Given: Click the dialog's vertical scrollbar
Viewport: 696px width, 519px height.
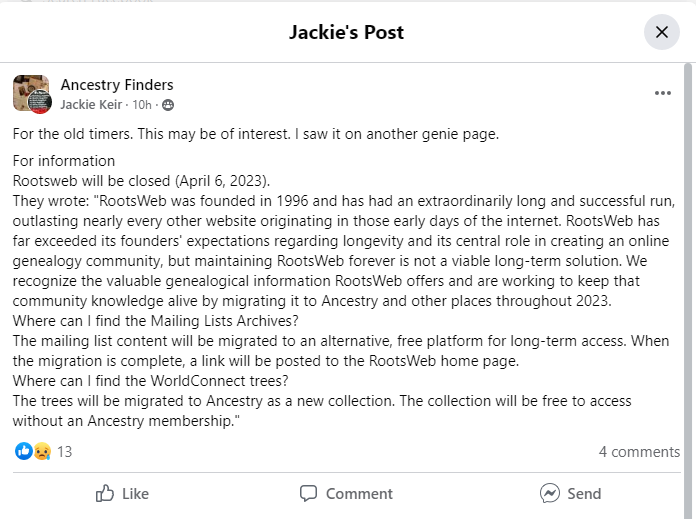Looking at the screenshot, I should tap(688, 291).
